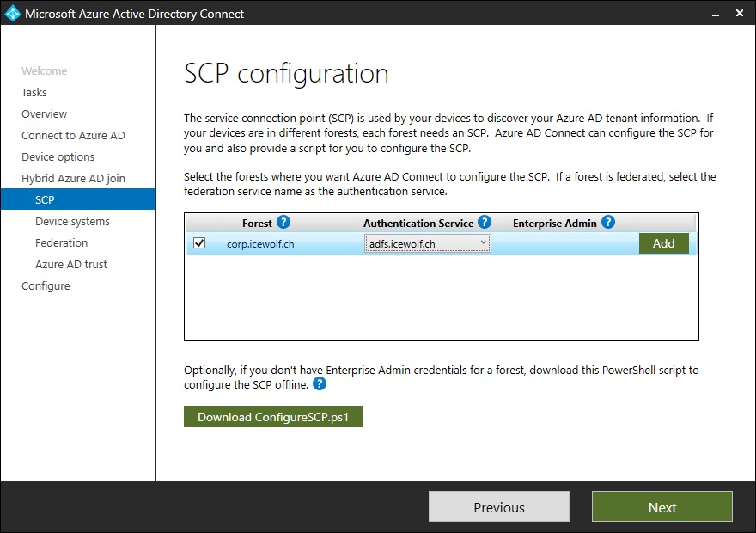Select the Azure AD trust step
Screen dimensions: 756x533
click(70, 264)
